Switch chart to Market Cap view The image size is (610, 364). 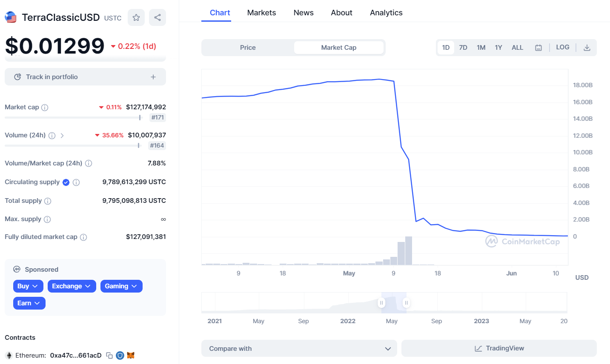(x=339, y=48)
